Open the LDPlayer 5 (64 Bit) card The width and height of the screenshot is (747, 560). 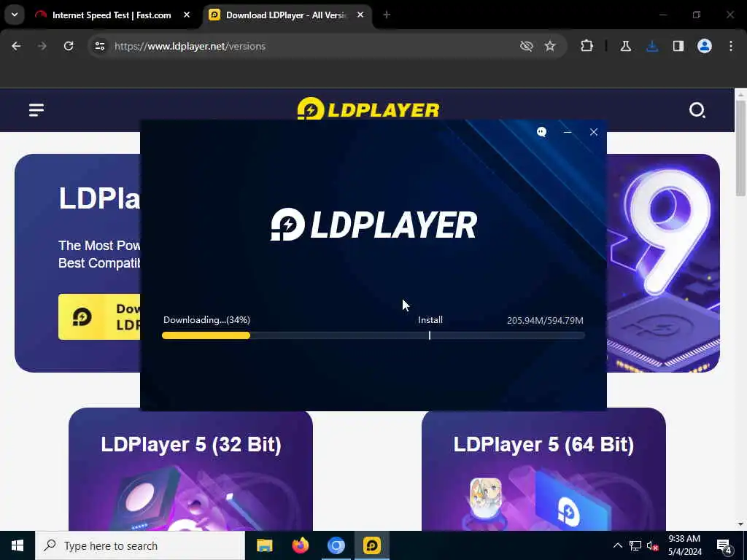[543, 470]
